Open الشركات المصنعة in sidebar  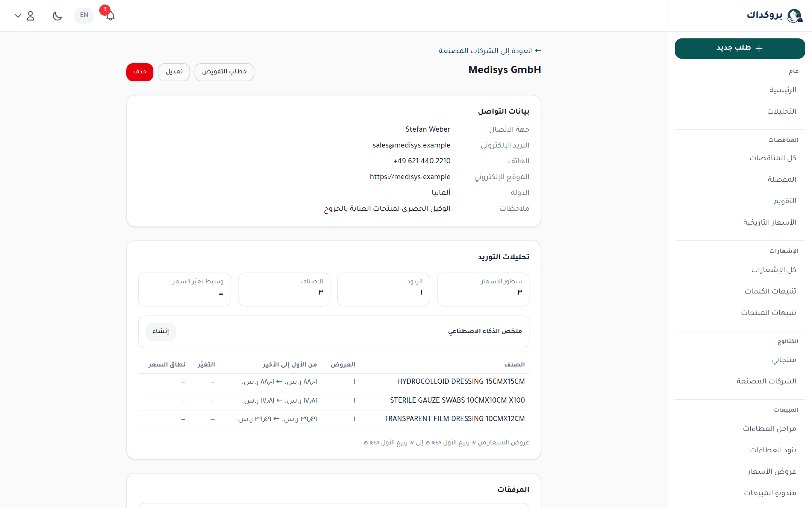point(766,381)
